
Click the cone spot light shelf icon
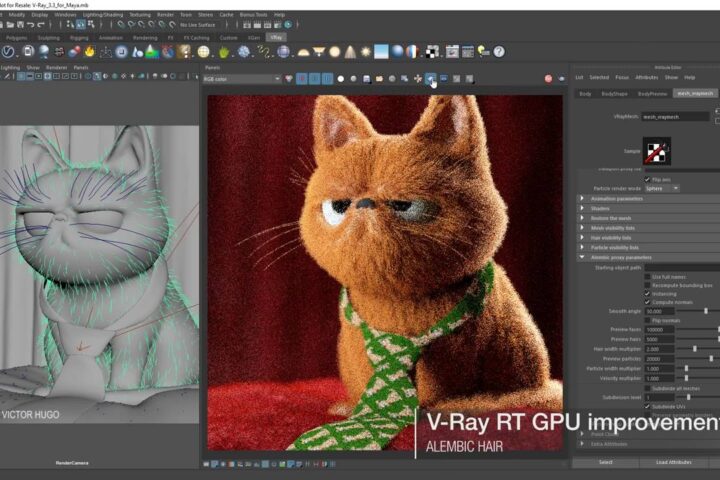tap(350, 52)
